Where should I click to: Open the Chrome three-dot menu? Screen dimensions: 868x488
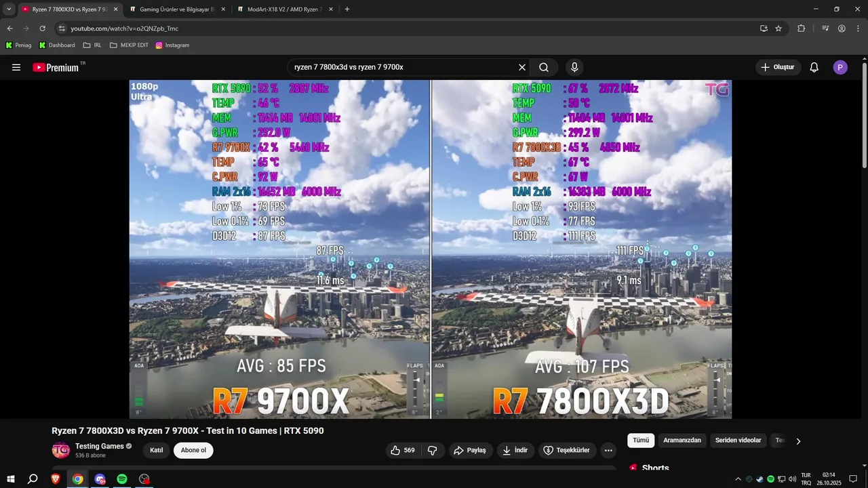tap(858, 28)
